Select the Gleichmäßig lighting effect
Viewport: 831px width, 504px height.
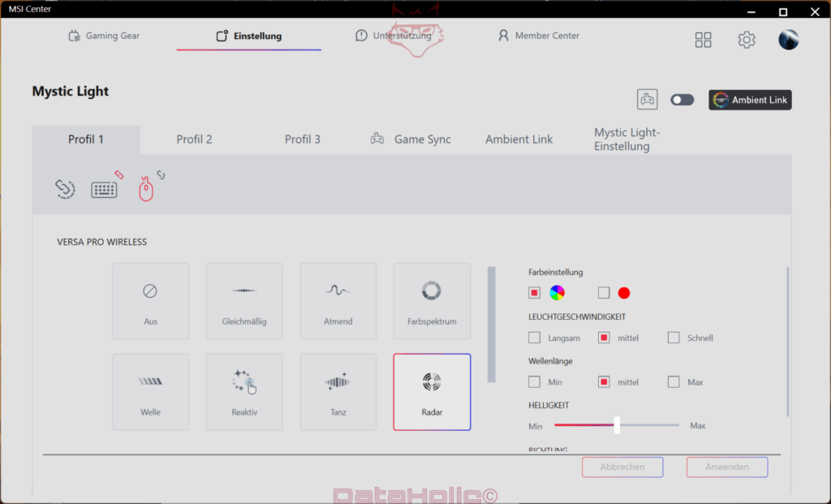pos(244,301)
